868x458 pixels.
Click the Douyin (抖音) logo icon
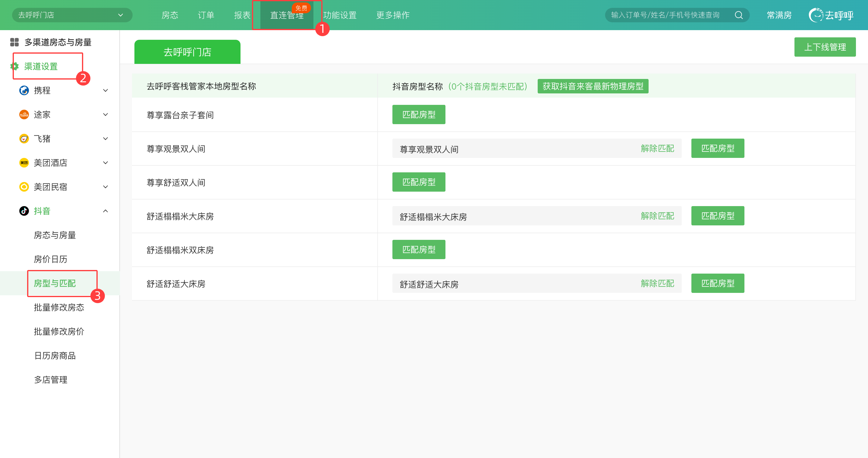click(x=24, y=211)
